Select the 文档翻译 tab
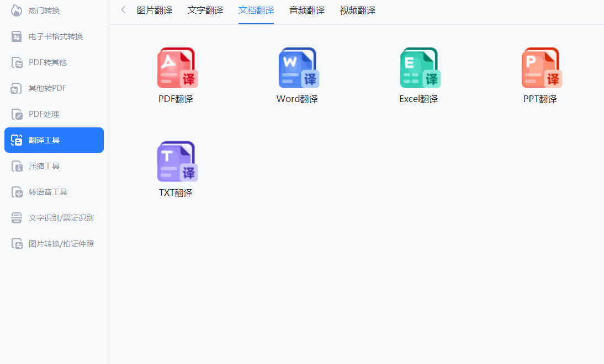 point(256,10)
